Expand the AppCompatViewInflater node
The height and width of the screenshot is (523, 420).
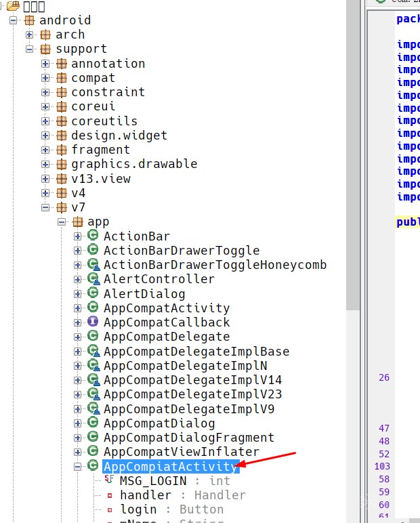(x=77, y=453)
